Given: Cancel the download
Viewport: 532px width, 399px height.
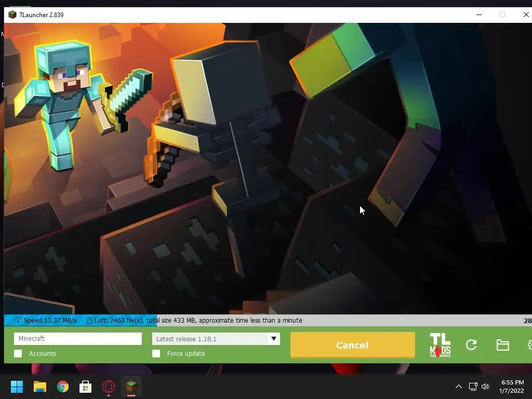Looking at the screenshot, I should click(353, 345).
